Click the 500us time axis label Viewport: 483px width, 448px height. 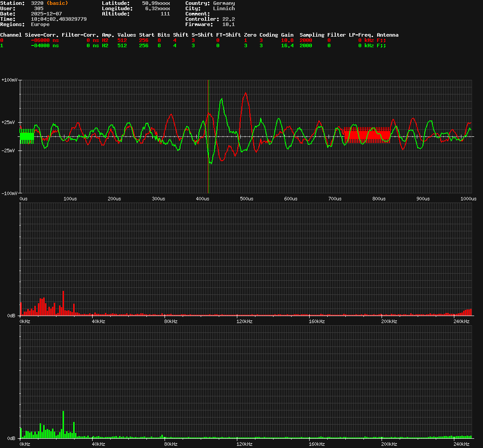[x=247, y=199]
